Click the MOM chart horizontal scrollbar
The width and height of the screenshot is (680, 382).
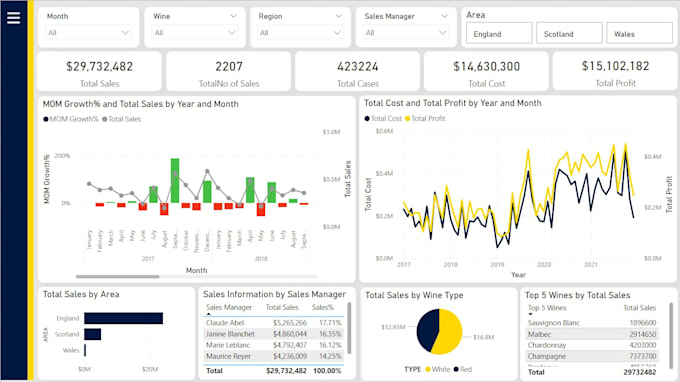[x=118, y=276]
